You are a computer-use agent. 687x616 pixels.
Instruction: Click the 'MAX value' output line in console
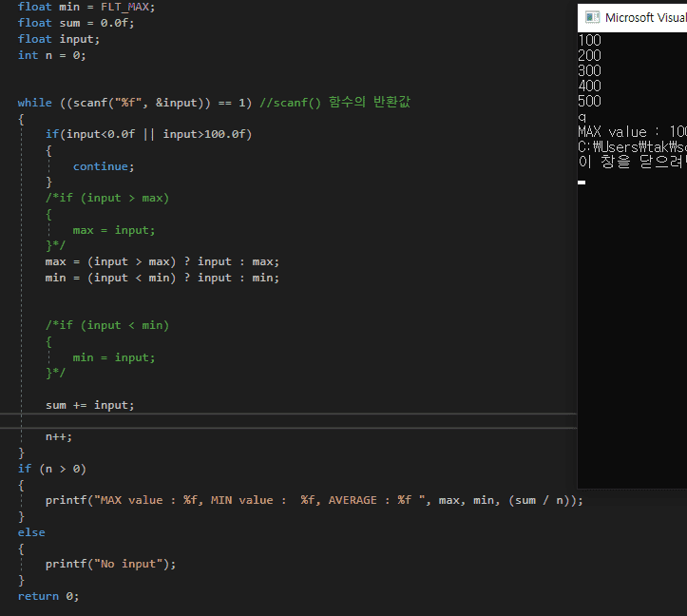(632, 132)
